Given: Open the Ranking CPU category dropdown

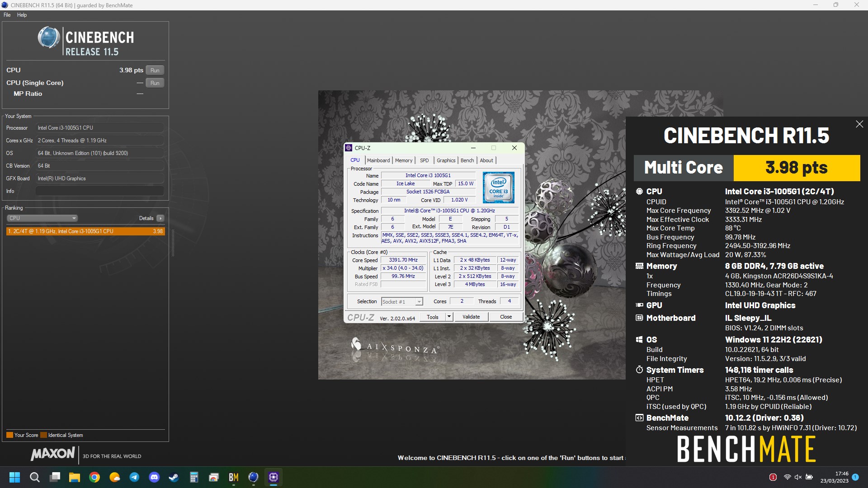Looking at the screenshot, I should 42,218.
